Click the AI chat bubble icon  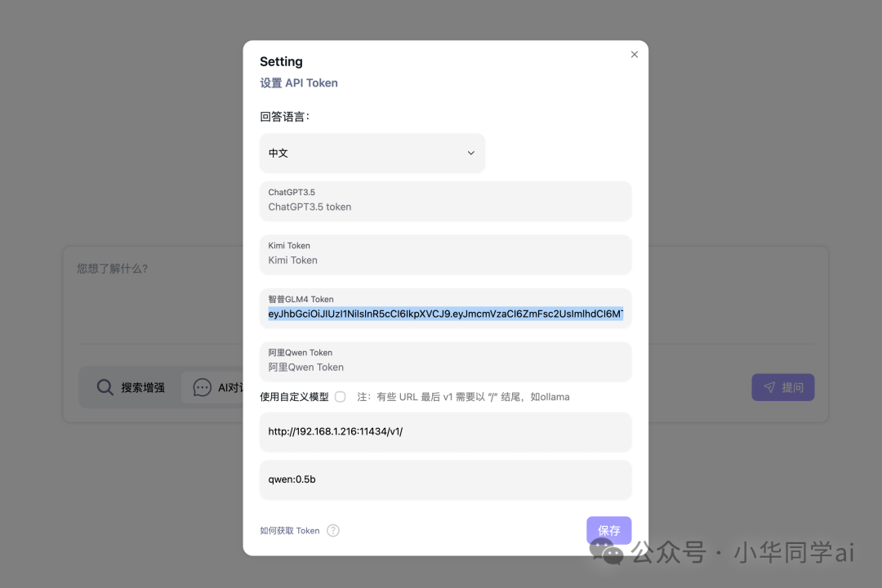(202, 387)
